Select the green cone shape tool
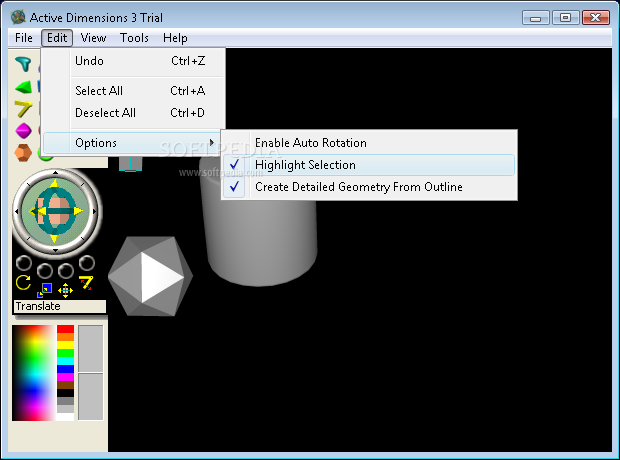This screenshot has height=460, width=620. (x=23, y=87)
